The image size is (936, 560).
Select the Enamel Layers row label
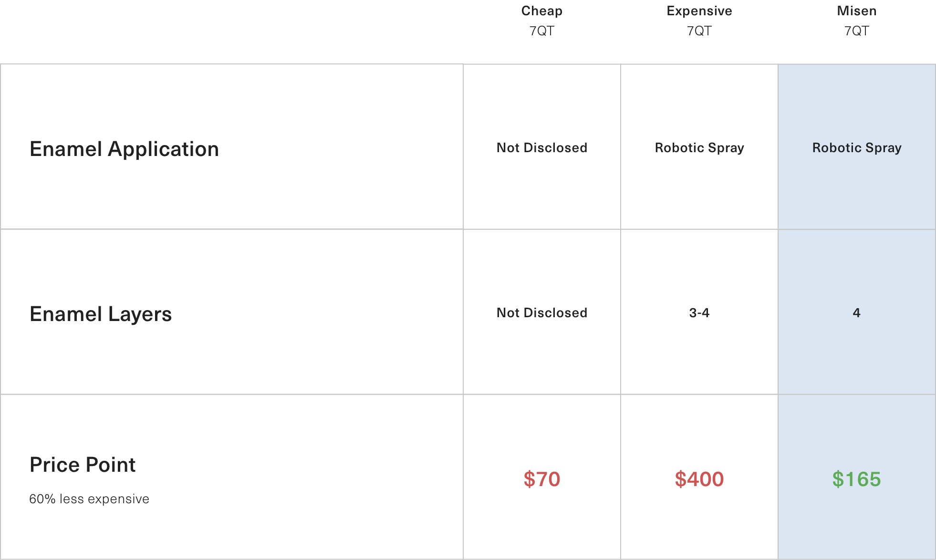click(101, 314)
